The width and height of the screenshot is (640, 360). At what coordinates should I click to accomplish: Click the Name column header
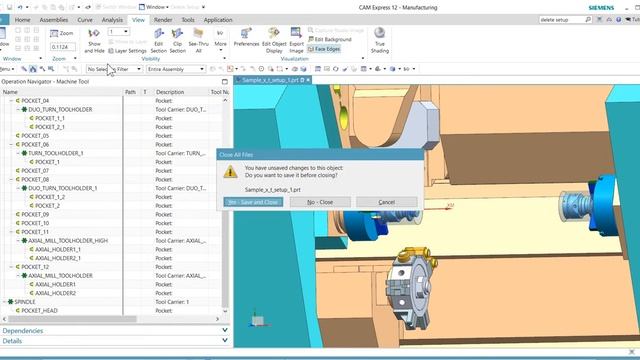coord(61,92)
